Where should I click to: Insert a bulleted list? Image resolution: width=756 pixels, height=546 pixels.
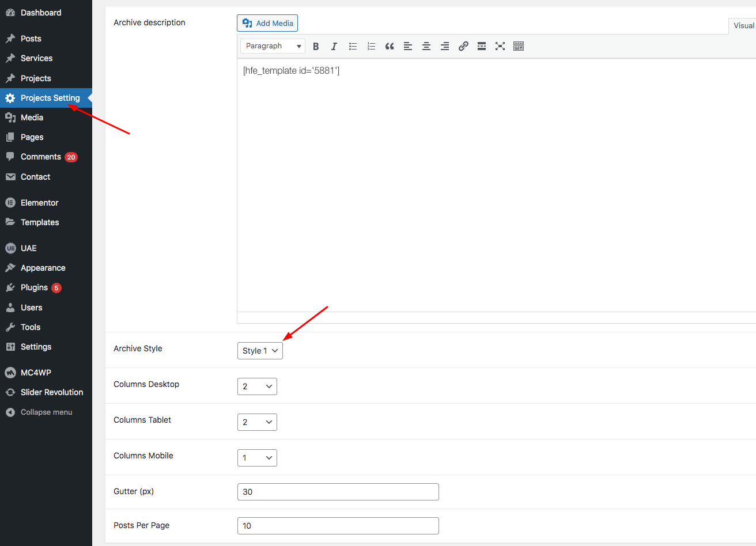[x=353, y=47]
